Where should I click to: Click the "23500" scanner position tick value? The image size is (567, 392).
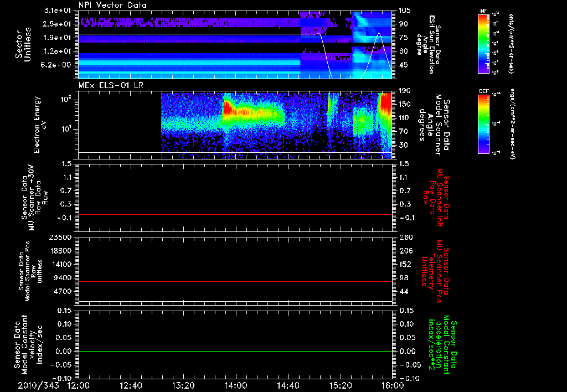click(61, 237)
